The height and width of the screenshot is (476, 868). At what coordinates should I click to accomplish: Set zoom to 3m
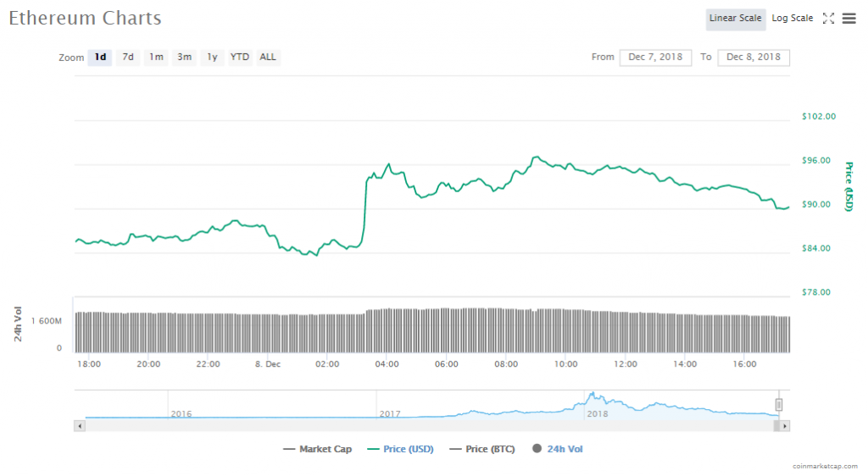[184, 58]
